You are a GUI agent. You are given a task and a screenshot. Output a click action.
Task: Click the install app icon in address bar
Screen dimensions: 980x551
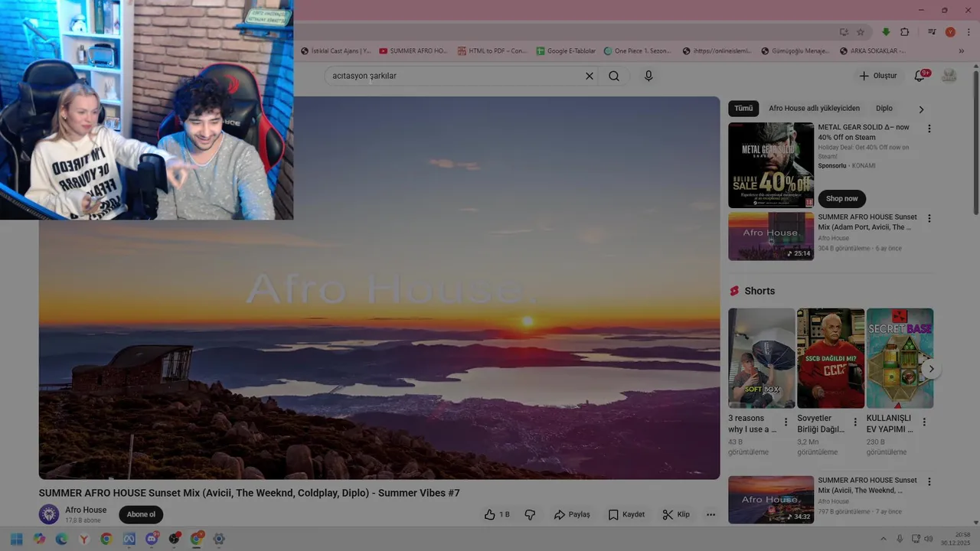[844, 32]
